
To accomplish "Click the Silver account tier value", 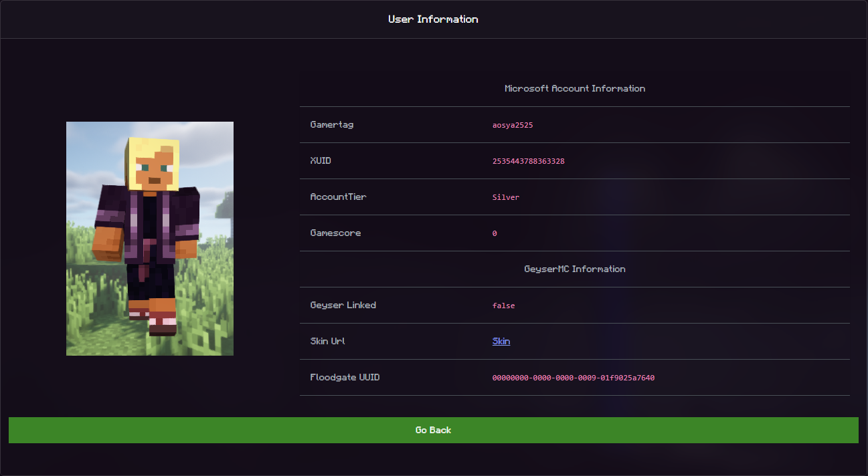I will tap(506, 197).
